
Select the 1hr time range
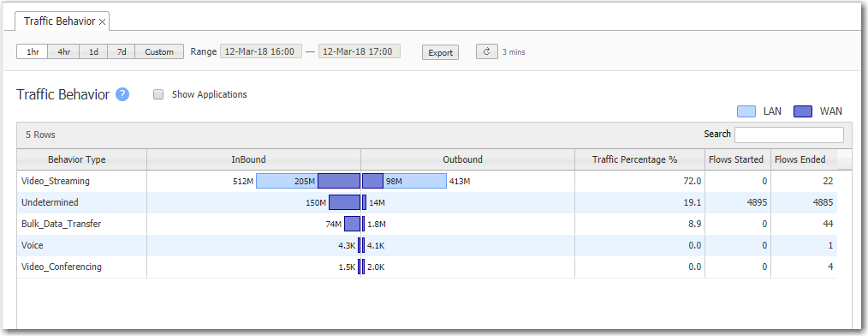click(33, 51)
